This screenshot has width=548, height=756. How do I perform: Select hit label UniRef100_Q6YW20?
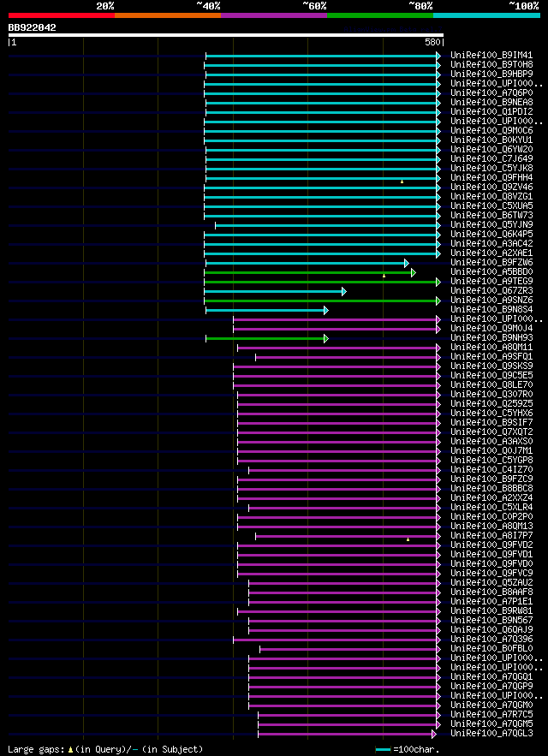(491, 150)
